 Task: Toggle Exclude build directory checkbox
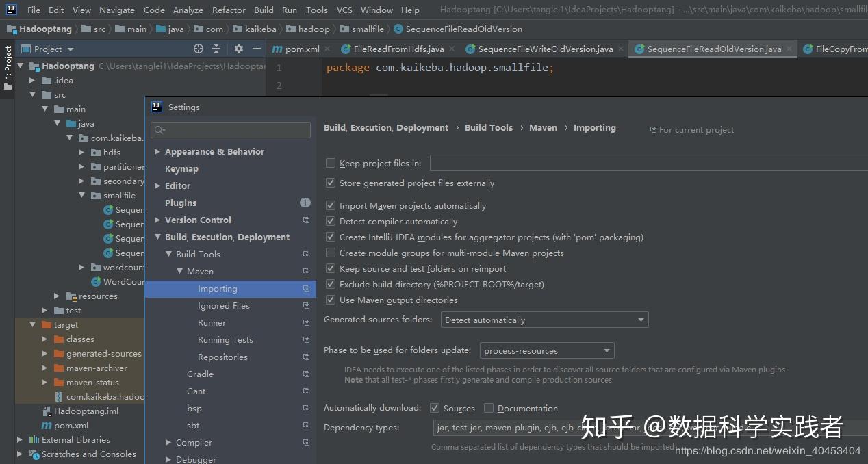tap(331, 285)
